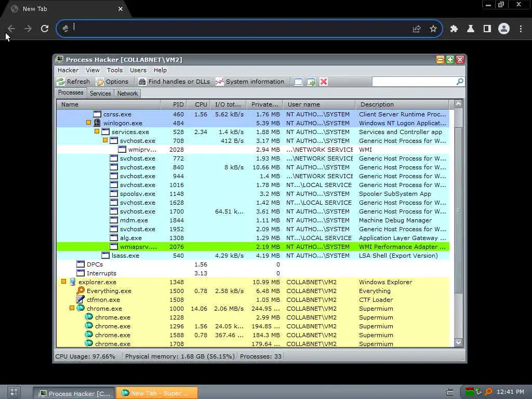Select the spoolsv.exe process row
The height and width of the screenshot is (399, 532).
click(253, 194)
